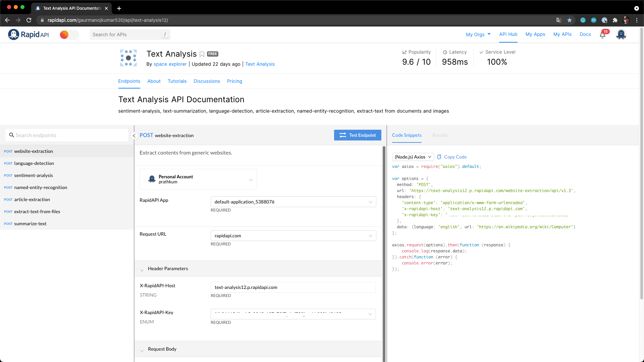Open the X-RapidAPI-Key dropdown

[x=293, y=314]
